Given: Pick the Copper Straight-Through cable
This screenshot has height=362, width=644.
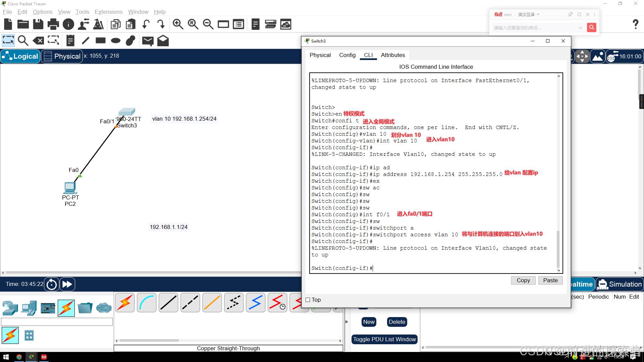Looking at the screenshot, I should pyautogui.click(x=168, y=303).
